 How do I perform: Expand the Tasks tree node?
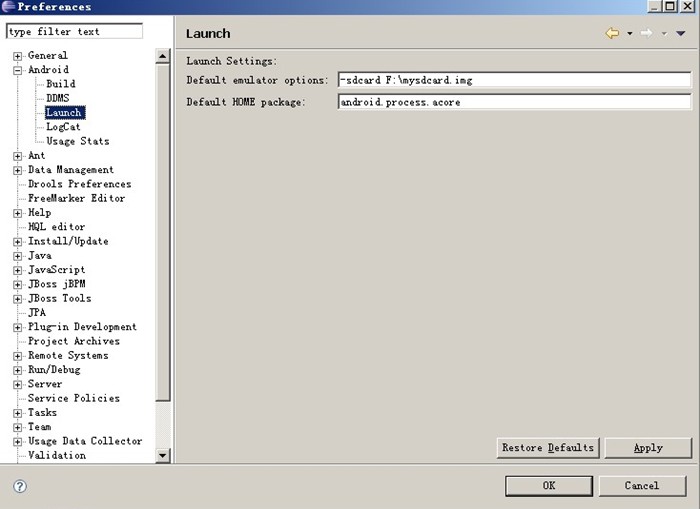[x=17, y=413]
